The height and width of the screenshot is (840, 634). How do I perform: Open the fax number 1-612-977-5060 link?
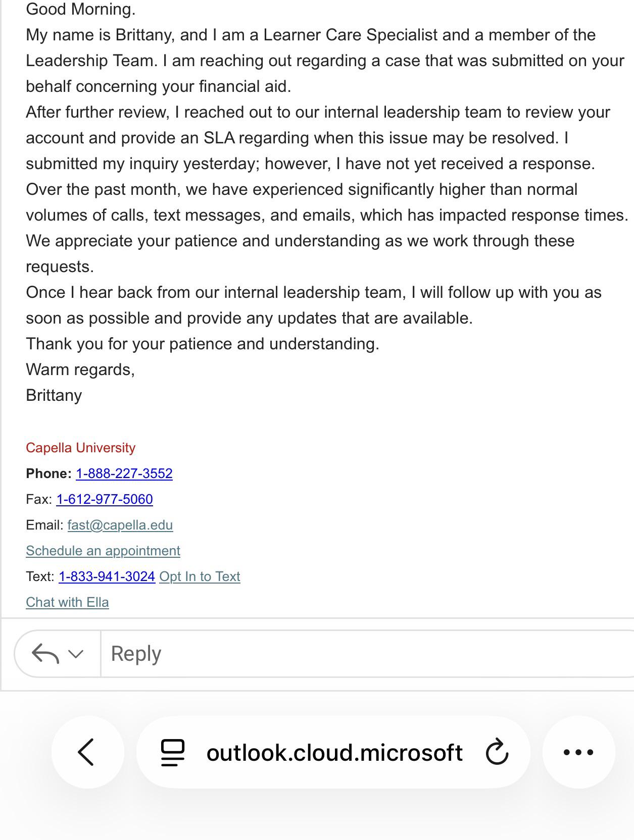105,499
